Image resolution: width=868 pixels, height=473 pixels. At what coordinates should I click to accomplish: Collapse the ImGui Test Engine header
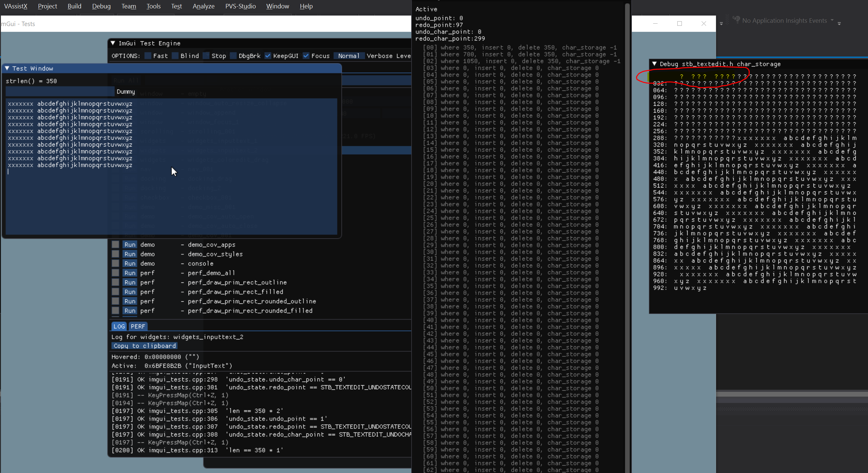[113, 43]
